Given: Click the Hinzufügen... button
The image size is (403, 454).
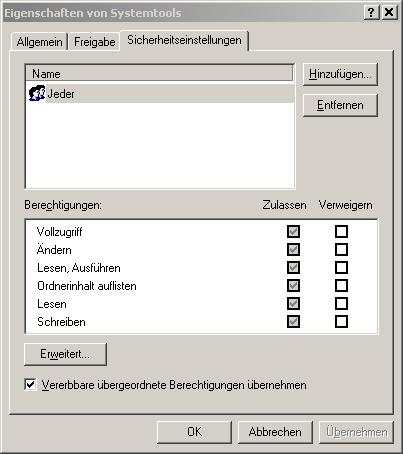Looking at the screenshot, I should (340, 74).
